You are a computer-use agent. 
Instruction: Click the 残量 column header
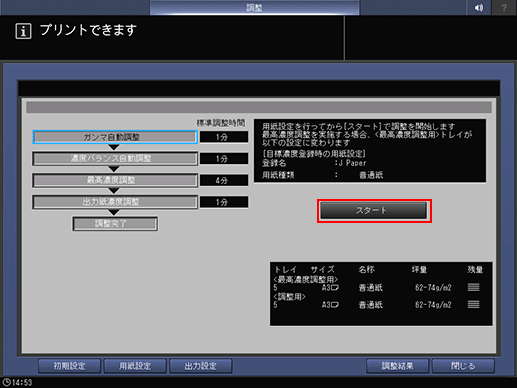475,269
